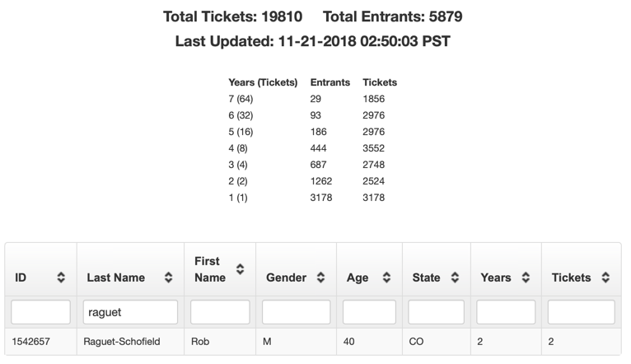Click Last Name filter containing raguet
Viewport: 631px width, 364px height.
(130, 312)
